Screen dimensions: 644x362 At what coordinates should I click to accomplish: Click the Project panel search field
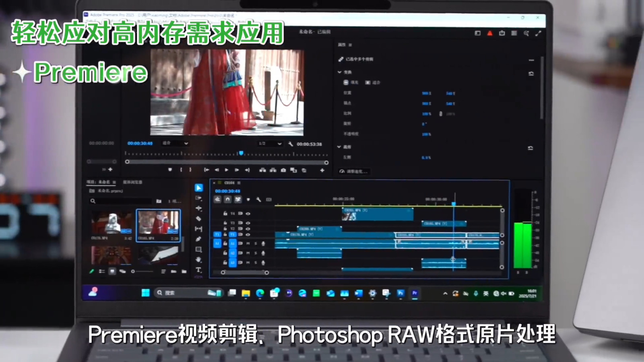[x=121, y=201]
